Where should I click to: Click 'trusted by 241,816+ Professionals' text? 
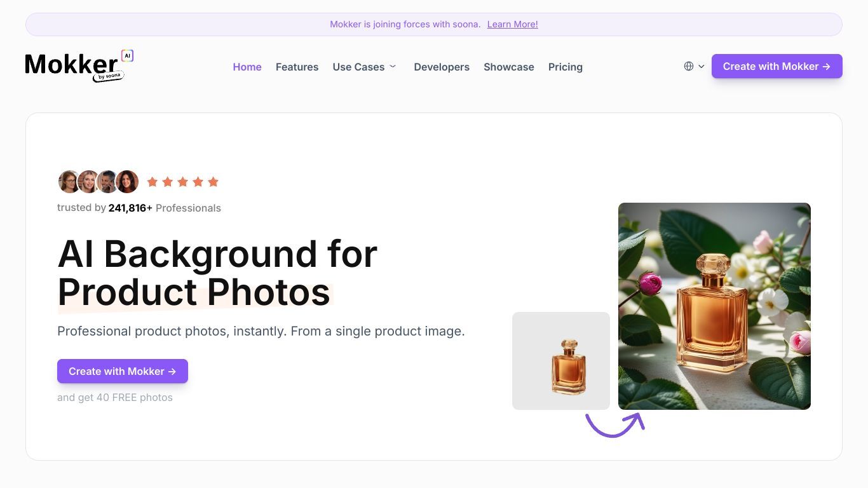[x=139, y=208]
